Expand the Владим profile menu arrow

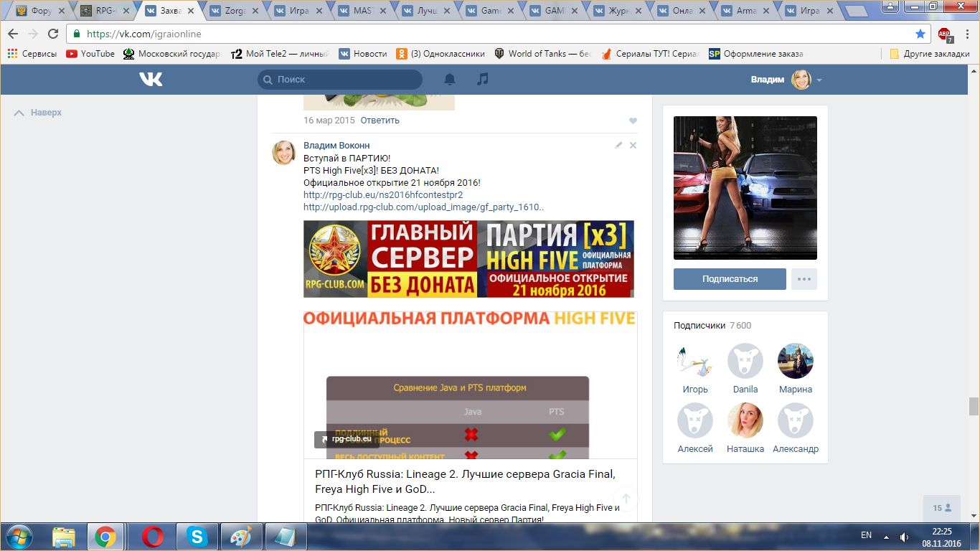pyautogui.click(x=819, y=80)
